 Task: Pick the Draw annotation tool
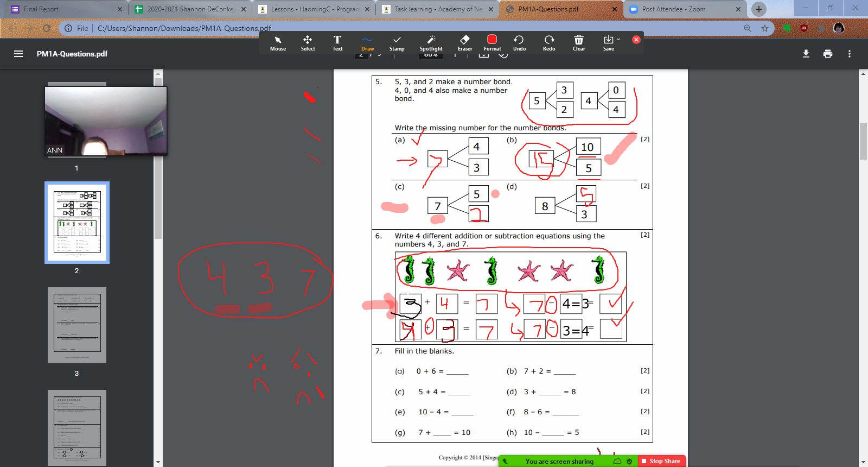tap(367, 43)
